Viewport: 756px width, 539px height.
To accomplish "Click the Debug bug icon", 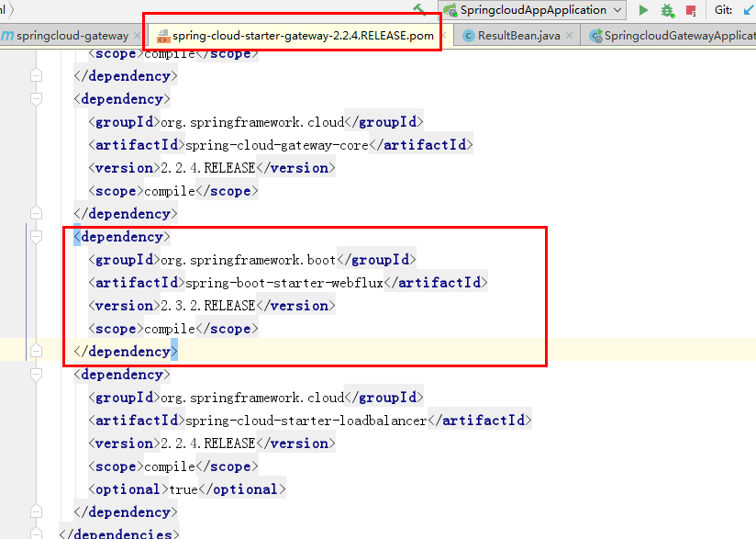I will pyautogui.click(x=667, y=10).
